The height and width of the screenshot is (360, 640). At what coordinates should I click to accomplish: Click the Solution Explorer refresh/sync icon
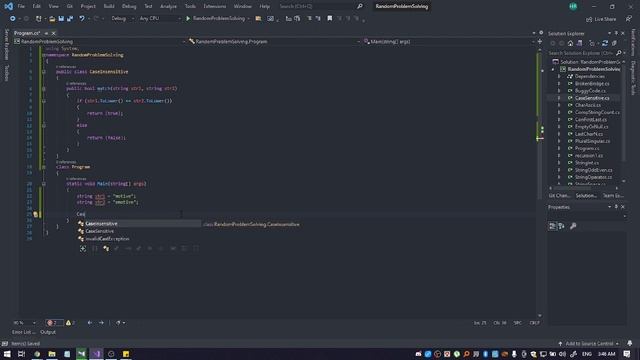pos(605,43)
